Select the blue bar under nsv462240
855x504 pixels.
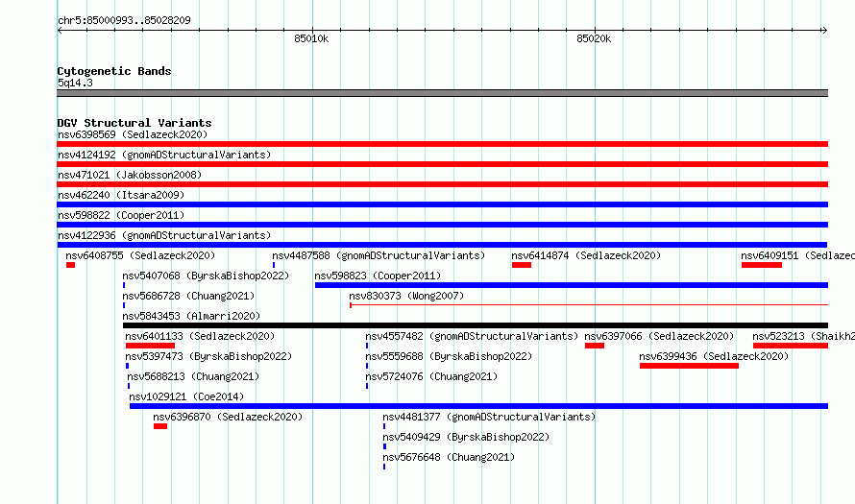click(442, 204)
